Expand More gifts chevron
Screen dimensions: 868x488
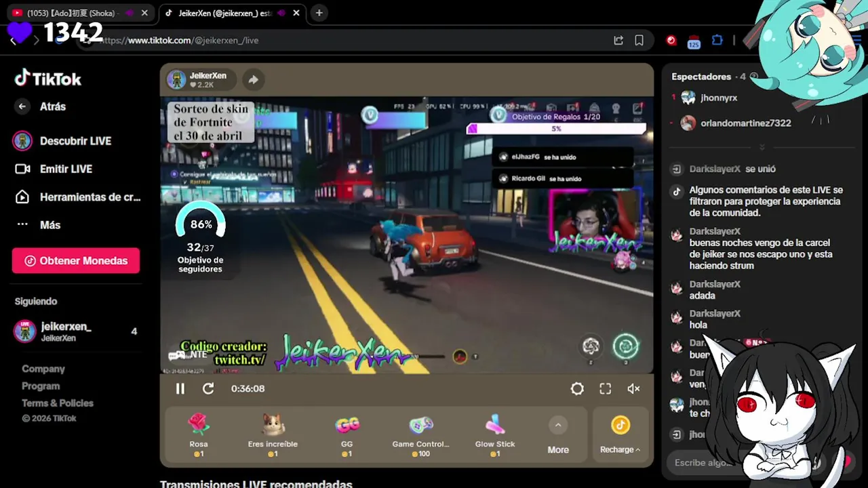(558, 426)
